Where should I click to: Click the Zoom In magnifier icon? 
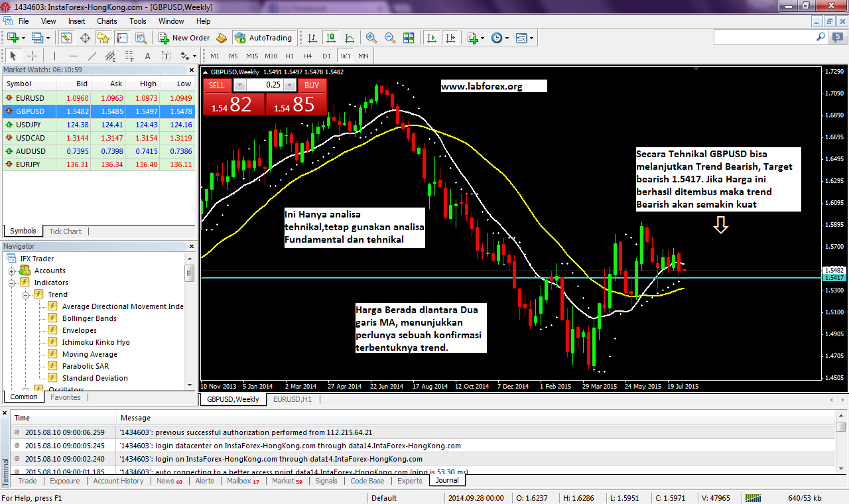[x=371, y=38]
